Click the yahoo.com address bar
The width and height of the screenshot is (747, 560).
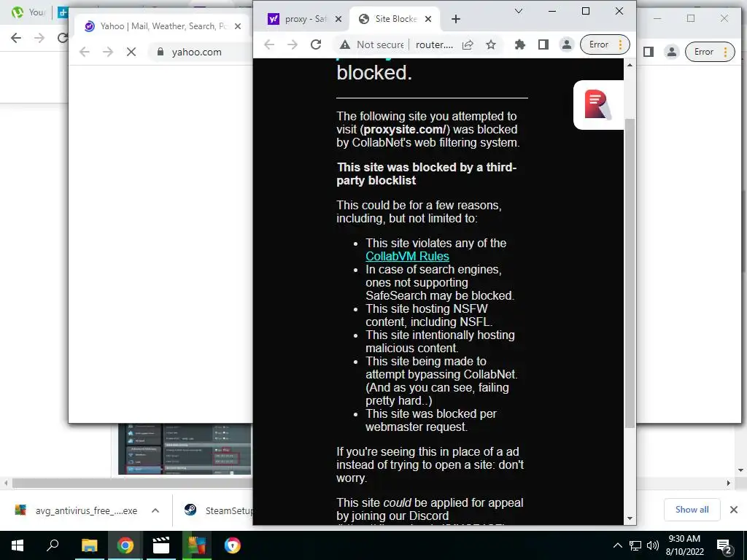200,52
